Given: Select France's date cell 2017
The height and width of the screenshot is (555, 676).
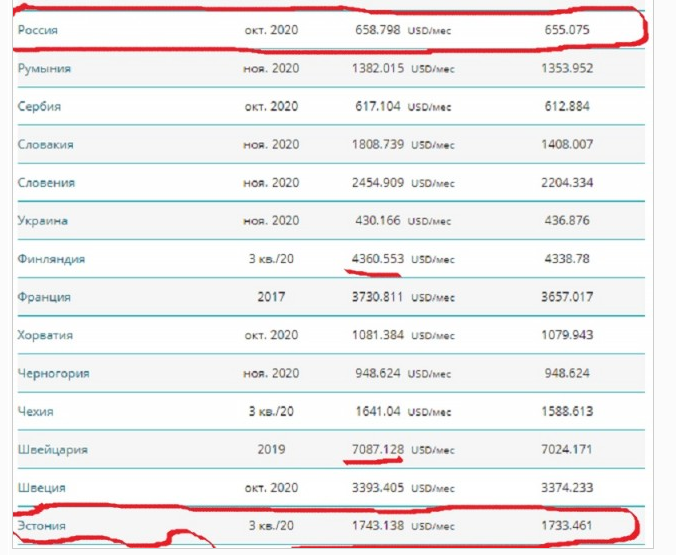Looking at the screenshot, I should (x=271, y=297).
